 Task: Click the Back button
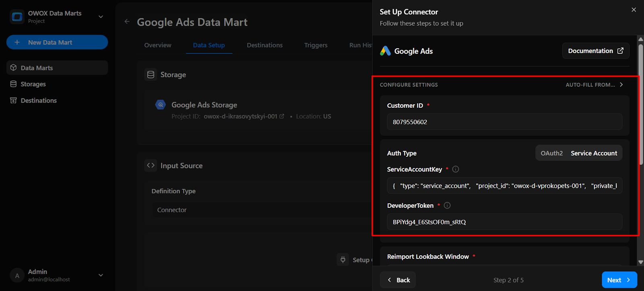pos(398,280)
